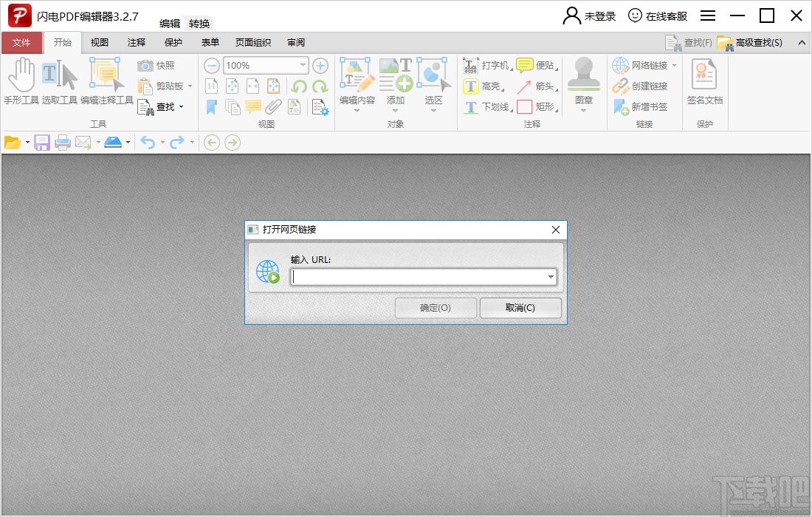Switch to the 注释 ribbon tab
Viewport: 812px width, 517px height.
pyautogui.click(x=137, y=43)
